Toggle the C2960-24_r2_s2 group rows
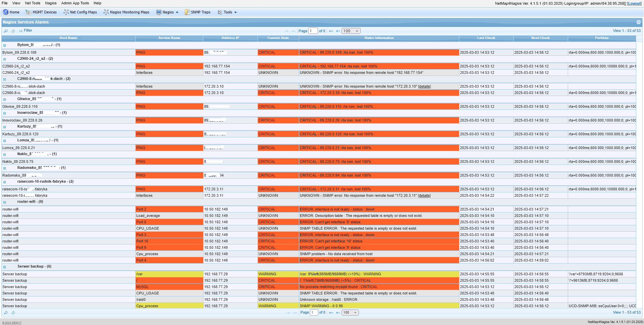 point(5,59)
